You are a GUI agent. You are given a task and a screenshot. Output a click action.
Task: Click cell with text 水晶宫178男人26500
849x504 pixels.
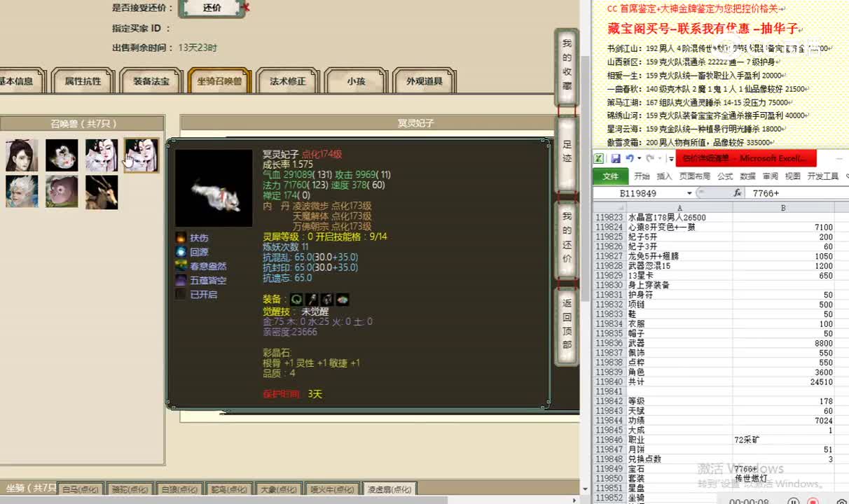[680, 218]
